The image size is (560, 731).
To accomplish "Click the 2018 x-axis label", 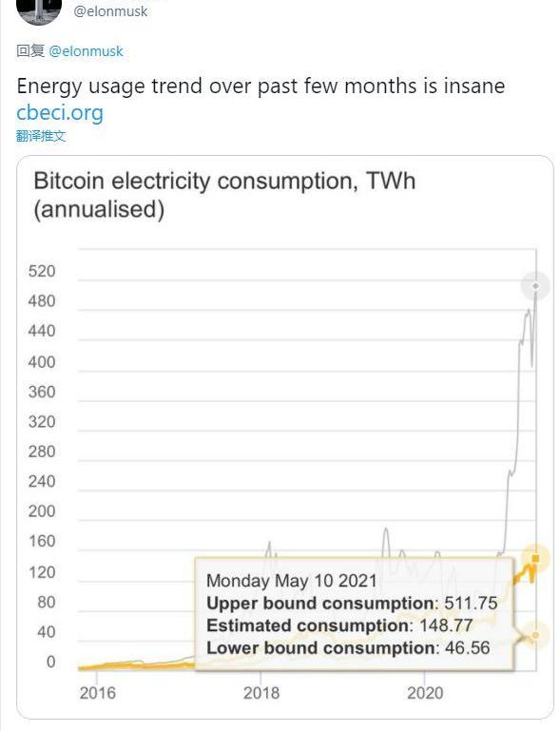I will click(261, 693).
